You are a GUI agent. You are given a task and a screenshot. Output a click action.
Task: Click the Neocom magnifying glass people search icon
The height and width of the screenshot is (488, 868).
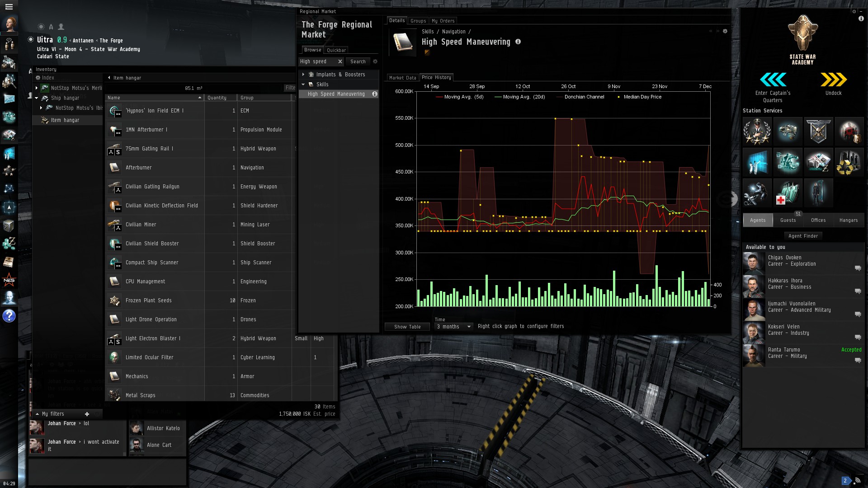coord(9,81)
